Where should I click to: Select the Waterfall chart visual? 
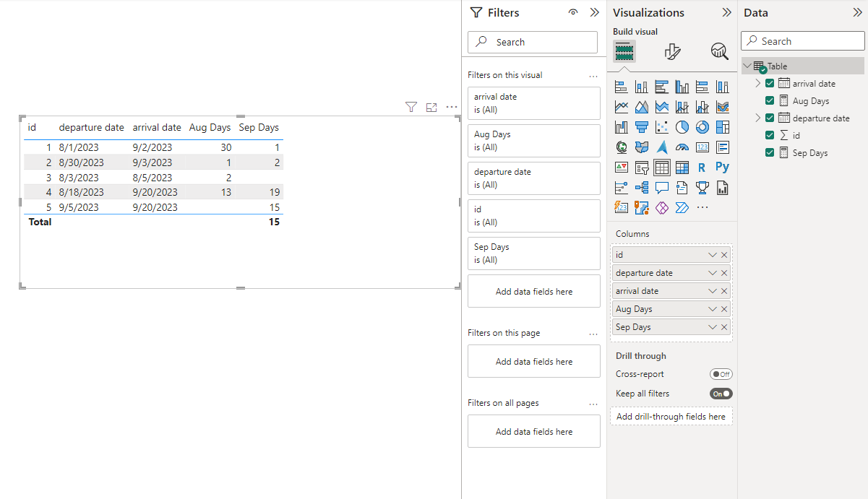[x=621, y=127]
